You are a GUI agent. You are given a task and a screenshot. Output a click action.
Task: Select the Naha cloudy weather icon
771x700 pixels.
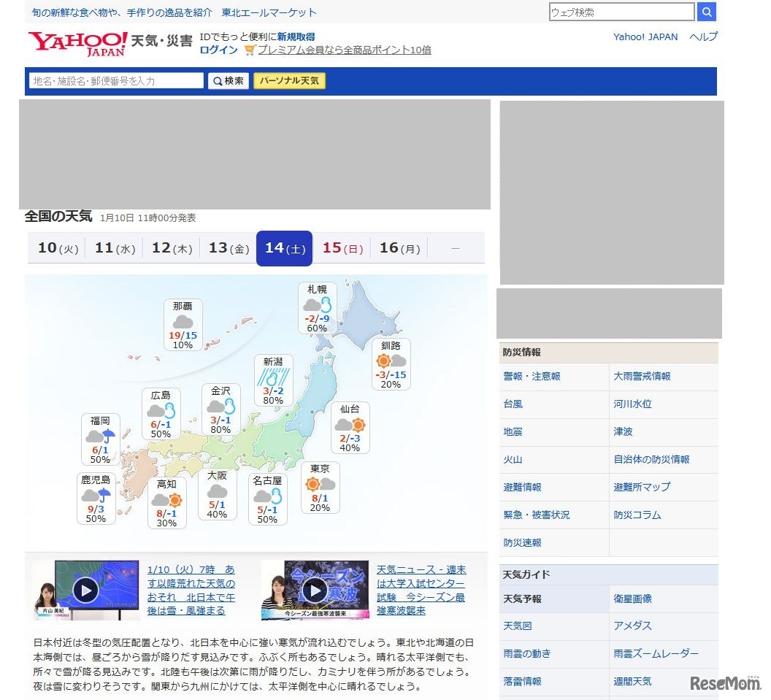pyautogui.click(x=183, y=322)
